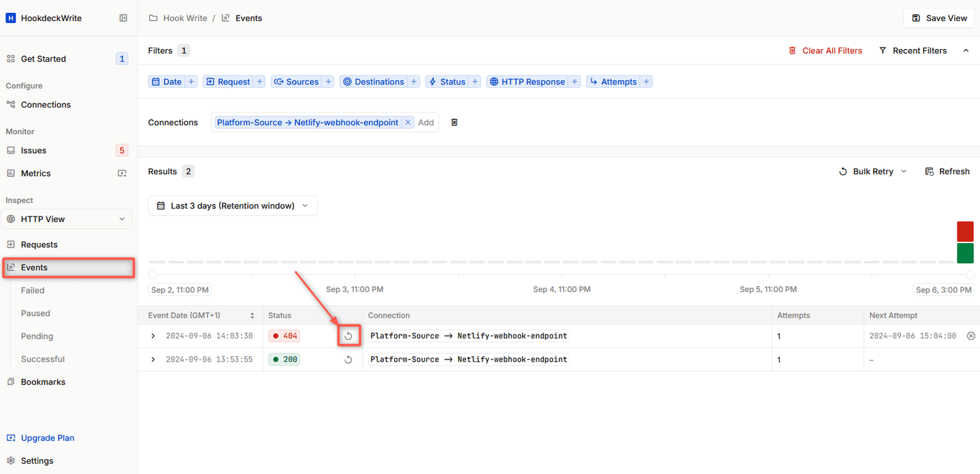Expand the 404 event row details

click(152, 335)
